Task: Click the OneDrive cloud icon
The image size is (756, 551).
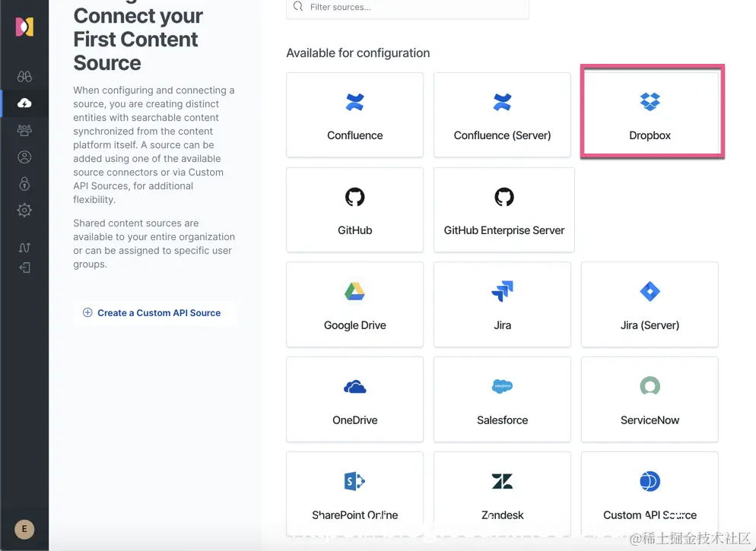Action: 355,387
